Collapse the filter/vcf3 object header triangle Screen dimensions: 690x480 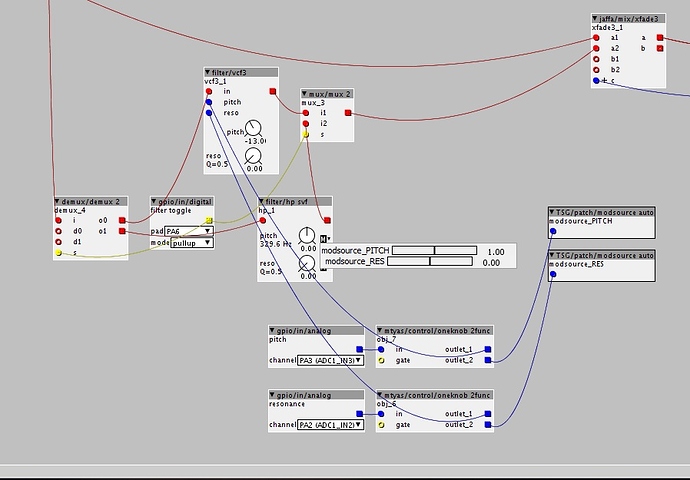pyautogui.click(x=206, y=72)
